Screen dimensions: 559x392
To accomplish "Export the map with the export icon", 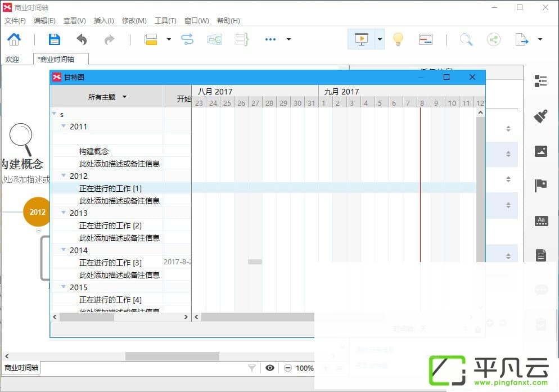I will 521,39.
